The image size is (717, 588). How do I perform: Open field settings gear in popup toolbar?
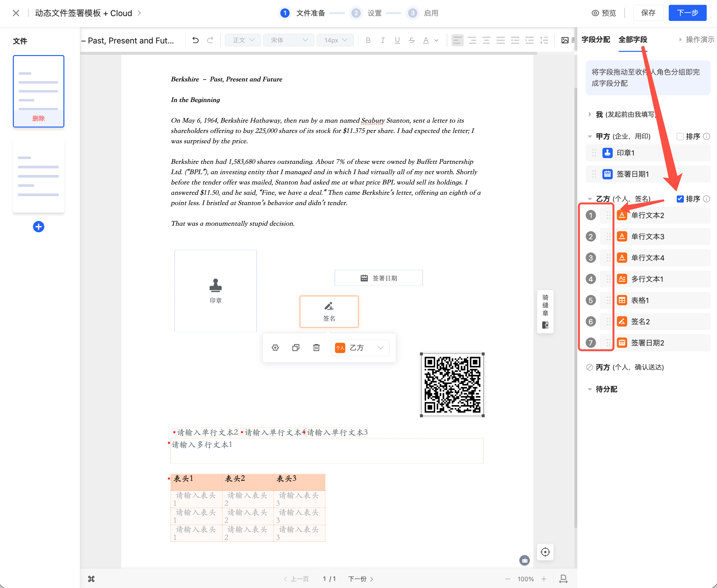(275, 347)
